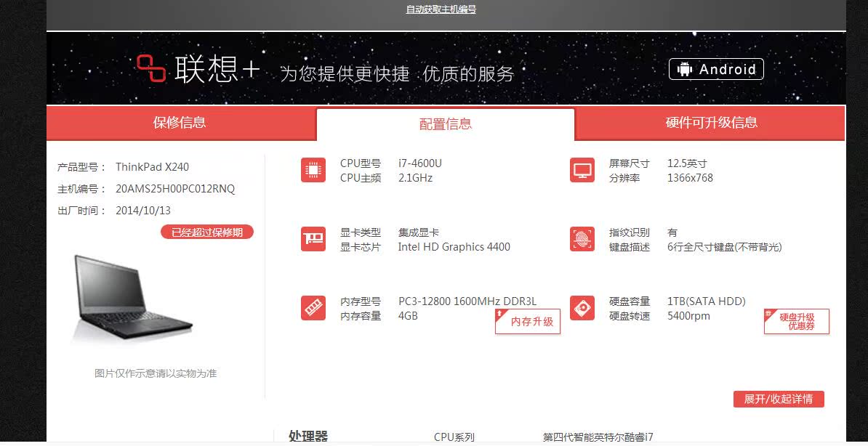The image size is (868, 446).
Task: Click the 硬盘容量 label
Action: pyautogui.click(x=630, y=301)
